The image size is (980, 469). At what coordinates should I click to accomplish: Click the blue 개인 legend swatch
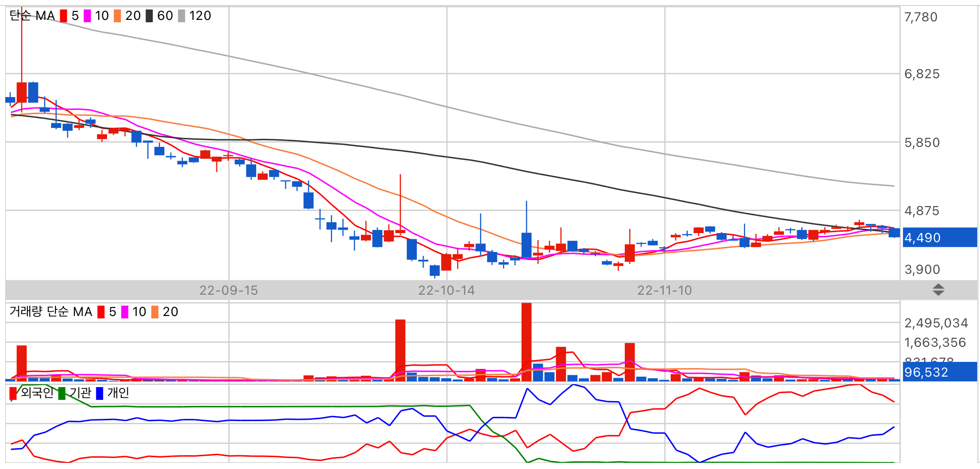[99, 394]
